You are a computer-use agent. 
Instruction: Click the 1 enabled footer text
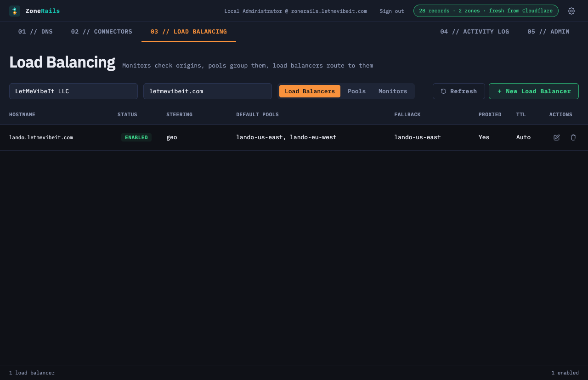[565, 373]
